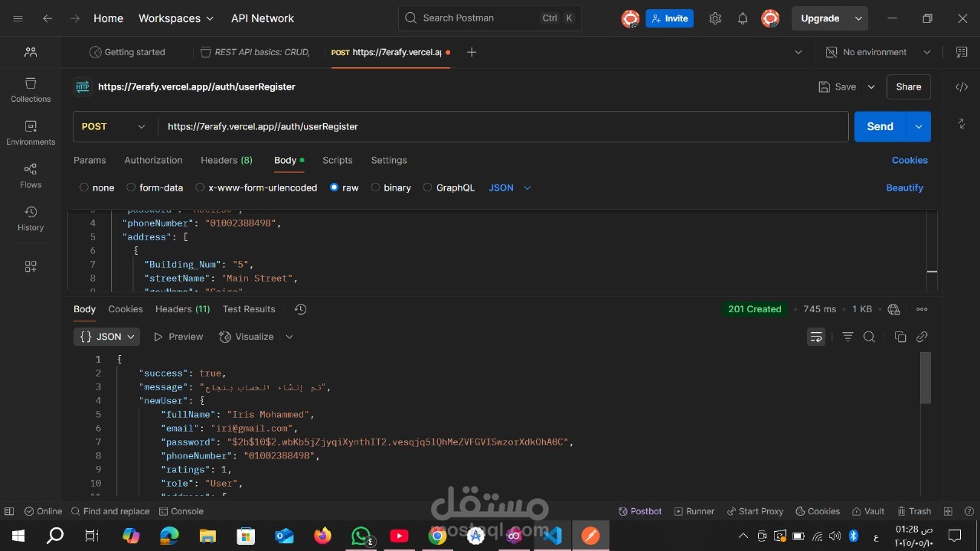Select the GraphQL body option
The width and height of the screenshot is (980, 551).
[x=449, y=187]
